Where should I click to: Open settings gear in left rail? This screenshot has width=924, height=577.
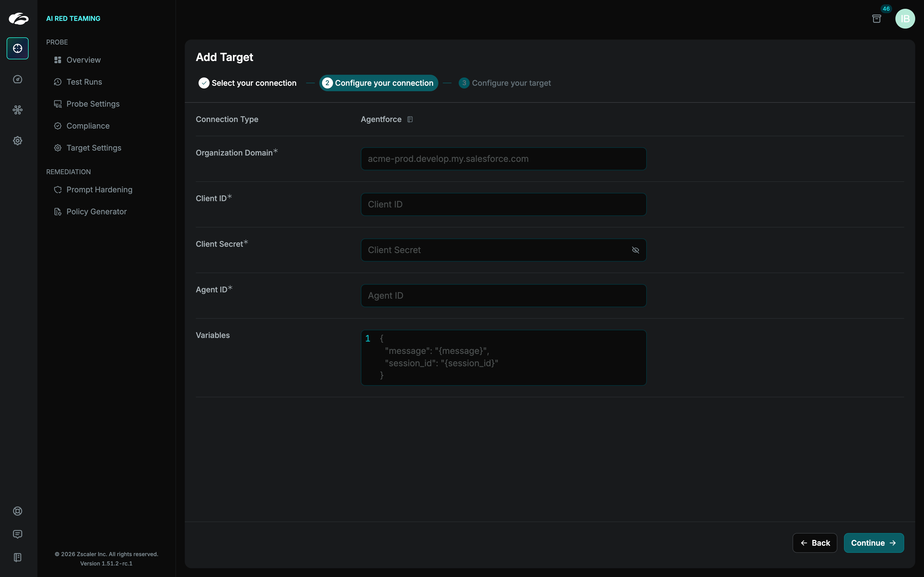(18, 141)
